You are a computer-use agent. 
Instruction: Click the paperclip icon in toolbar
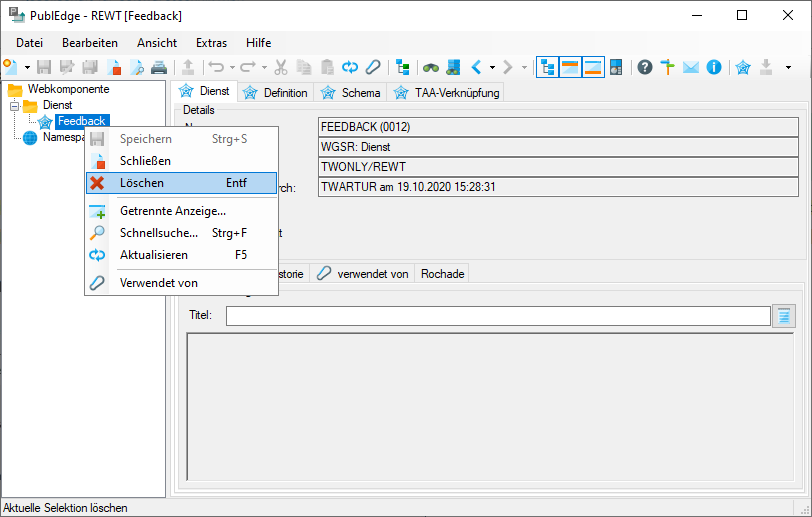372,67
